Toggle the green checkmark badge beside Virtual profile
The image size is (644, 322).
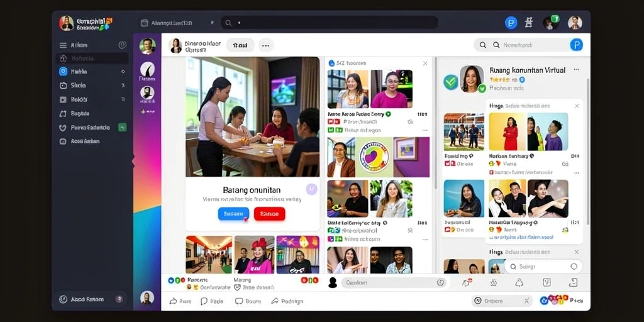point(450,82)
